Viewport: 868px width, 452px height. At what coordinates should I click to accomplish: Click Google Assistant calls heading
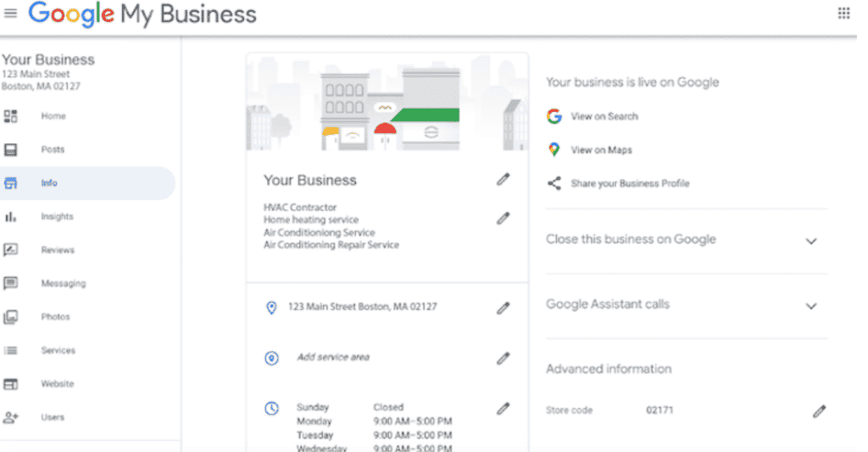[607, 304]
